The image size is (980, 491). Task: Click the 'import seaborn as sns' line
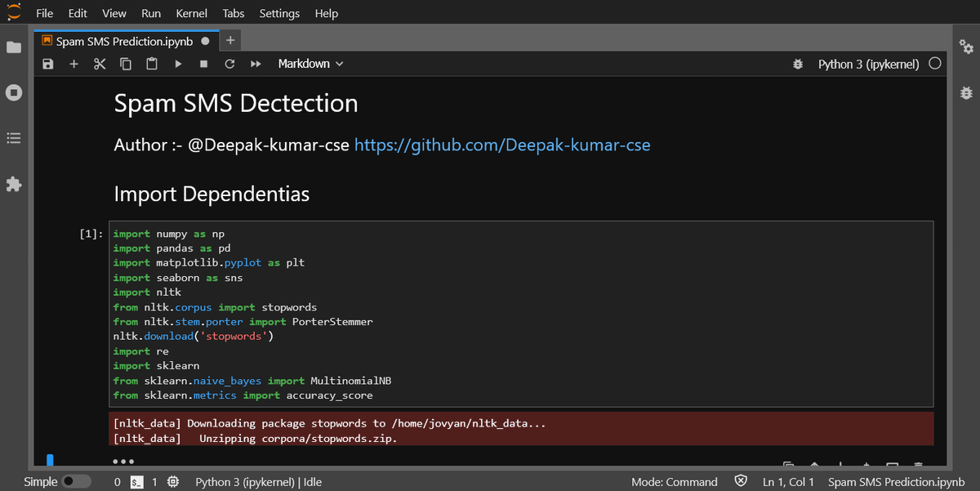(x=177, y=278)
